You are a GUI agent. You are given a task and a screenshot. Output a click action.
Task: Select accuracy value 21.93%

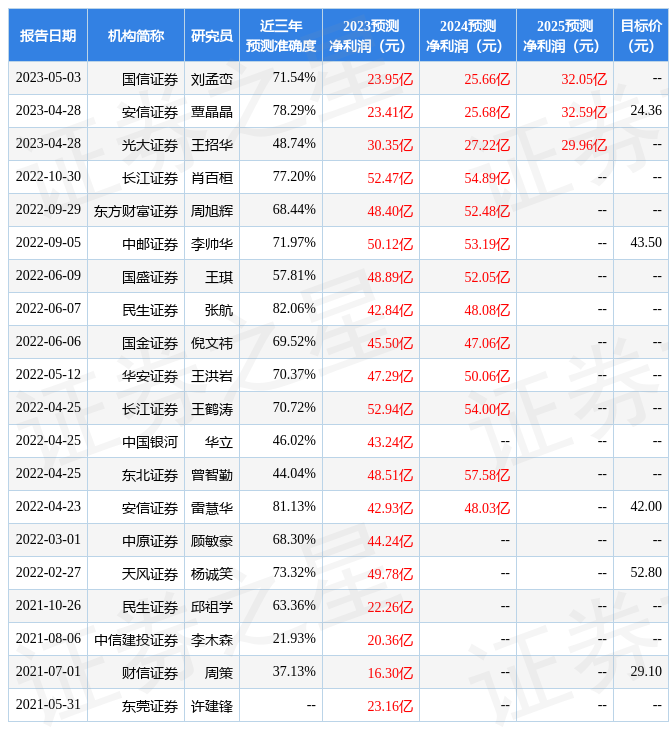pyautogui.click(x=294, y=639)
